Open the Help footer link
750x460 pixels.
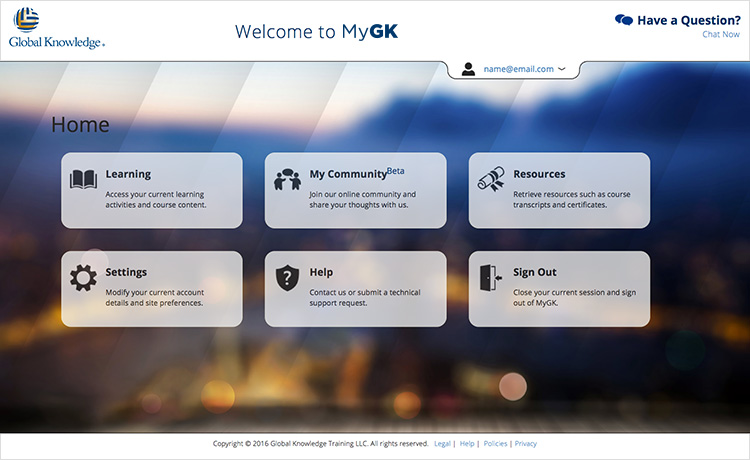[466, 443]
